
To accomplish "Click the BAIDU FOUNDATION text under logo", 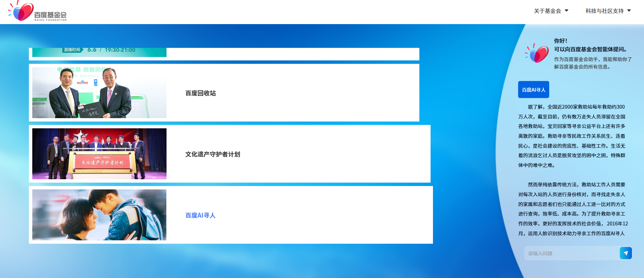I will coord(50,20).
